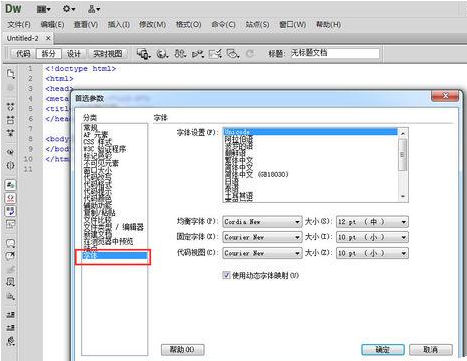Screen dimensions: 467x361
Task: Click font list scrollbar down arrow
Action: click(403, 197)
